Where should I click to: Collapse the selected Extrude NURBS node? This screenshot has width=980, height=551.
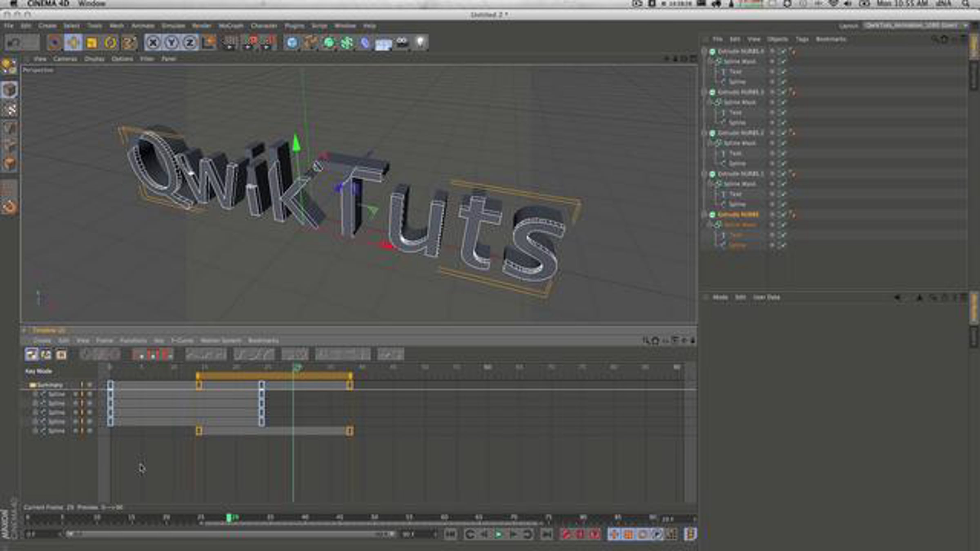pyautogui.click(x=704, y=215)
